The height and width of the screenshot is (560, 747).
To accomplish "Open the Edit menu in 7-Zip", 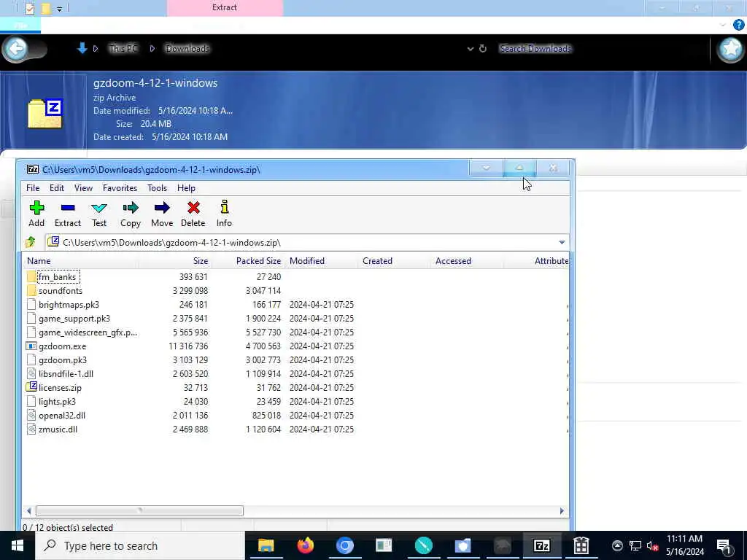I will coord(57,188).
